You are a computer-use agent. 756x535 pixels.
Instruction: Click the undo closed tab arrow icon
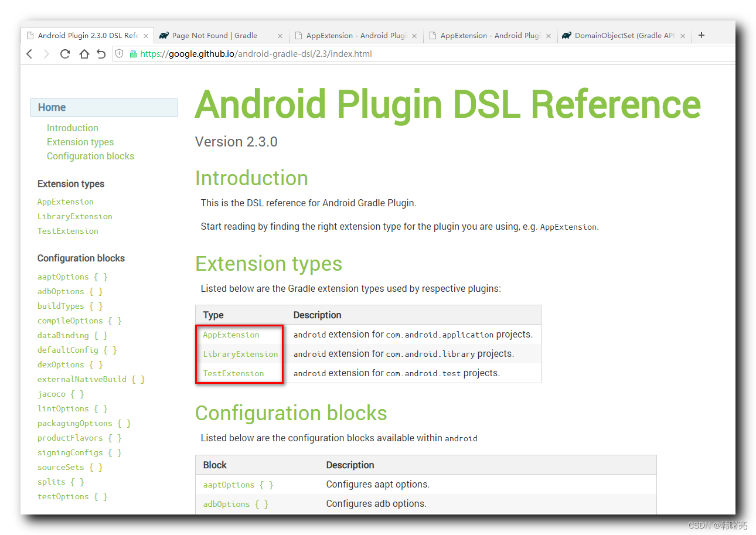click(x=101, y=54)
